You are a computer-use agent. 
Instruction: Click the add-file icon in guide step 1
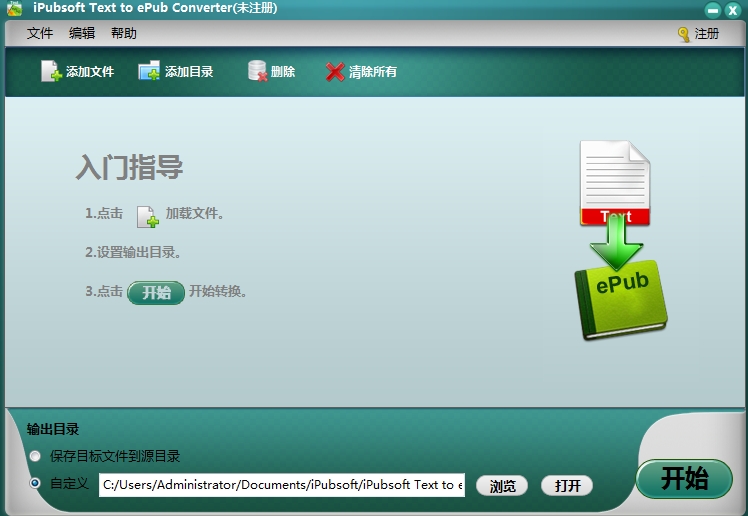[147, 217]
